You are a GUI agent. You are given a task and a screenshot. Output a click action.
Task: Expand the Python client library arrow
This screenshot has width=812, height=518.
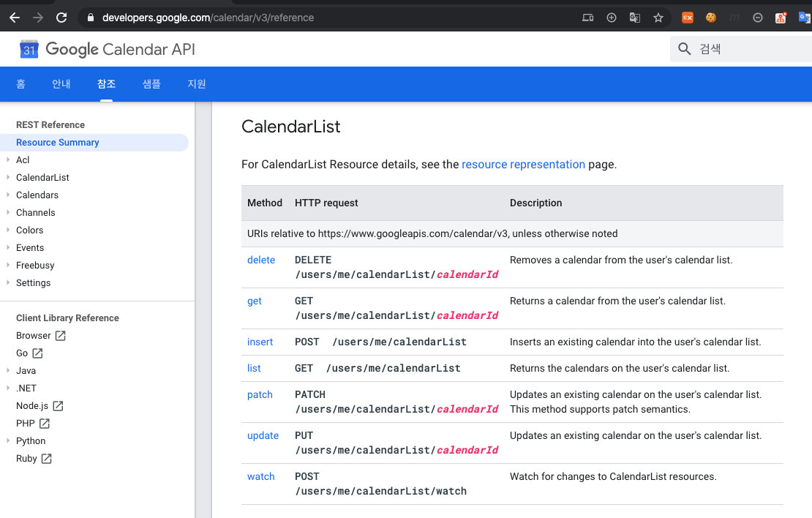(x=8, y=441)
